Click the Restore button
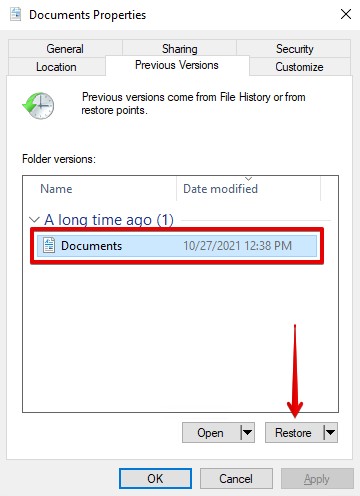Screen dimensions: 360x496 [x=294, y=433]
